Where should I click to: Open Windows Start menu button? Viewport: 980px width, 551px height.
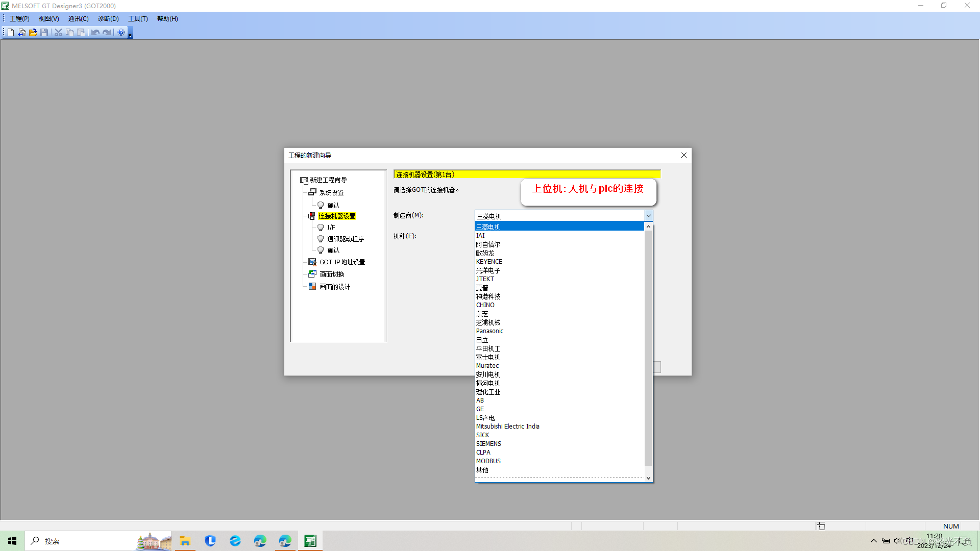pos(12,541)
